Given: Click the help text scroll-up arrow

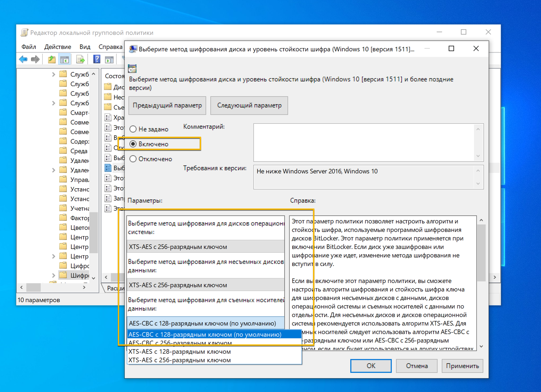Looking at the screenshot, I should pyautogui.click(x=481, y=220).
